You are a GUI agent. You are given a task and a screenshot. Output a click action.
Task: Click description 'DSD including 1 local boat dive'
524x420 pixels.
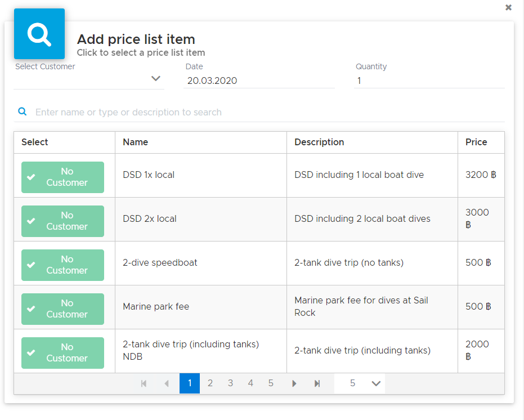click(359, 175)
